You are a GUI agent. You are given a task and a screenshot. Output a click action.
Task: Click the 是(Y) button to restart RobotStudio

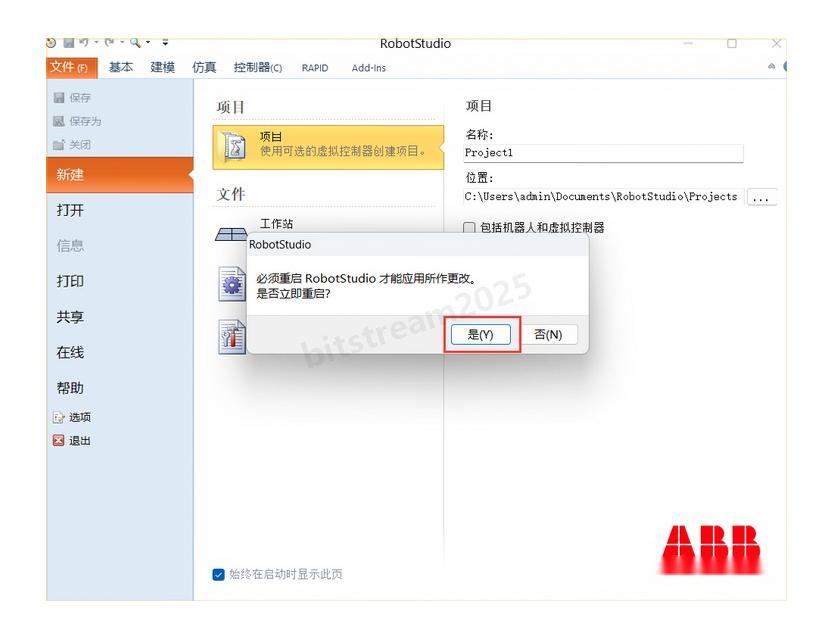(482, 334)
